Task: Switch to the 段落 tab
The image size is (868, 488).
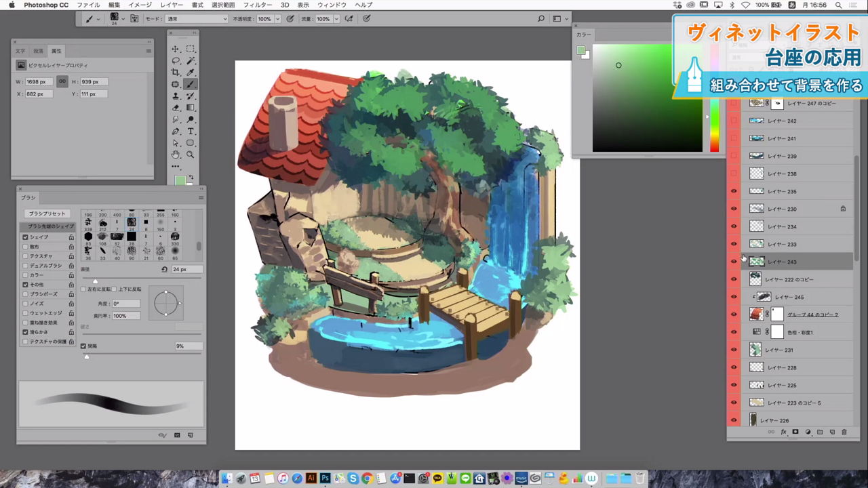Action: coord(38,51)
